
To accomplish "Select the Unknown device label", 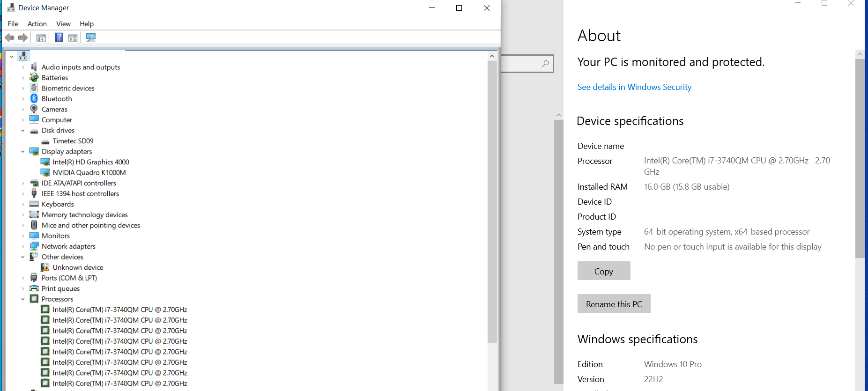I will 78,267.
